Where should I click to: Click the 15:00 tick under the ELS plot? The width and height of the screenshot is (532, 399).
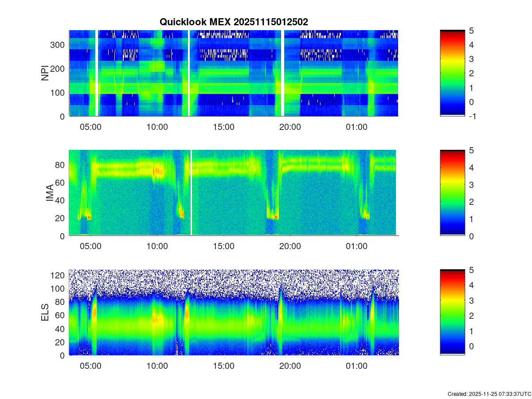coord(223,366)
